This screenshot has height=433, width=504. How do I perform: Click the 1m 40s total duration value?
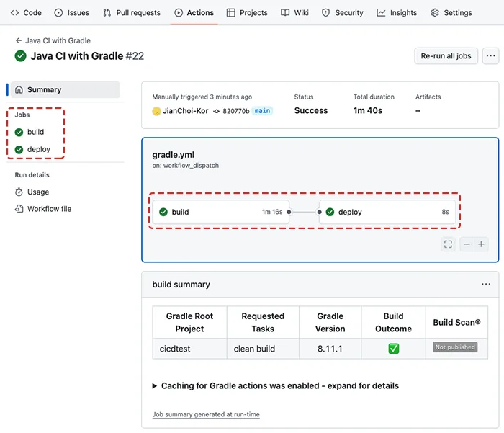pyautogui.click(x=368, y=111)
